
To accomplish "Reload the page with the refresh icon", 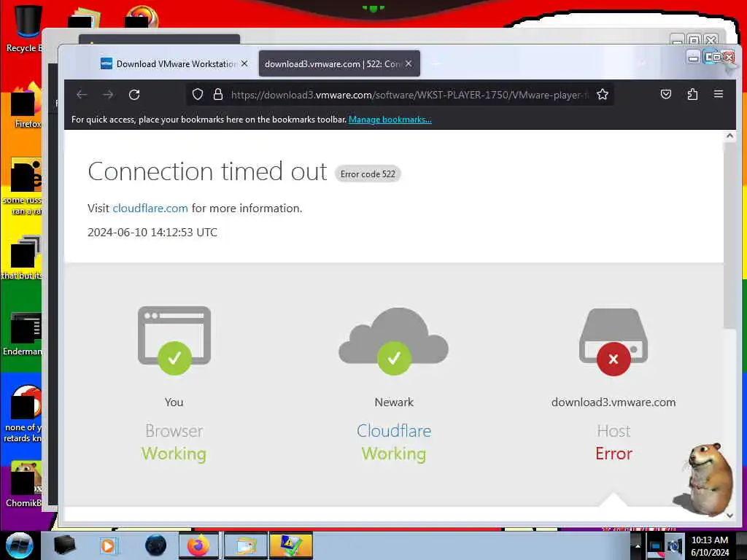I will point(134,95).
